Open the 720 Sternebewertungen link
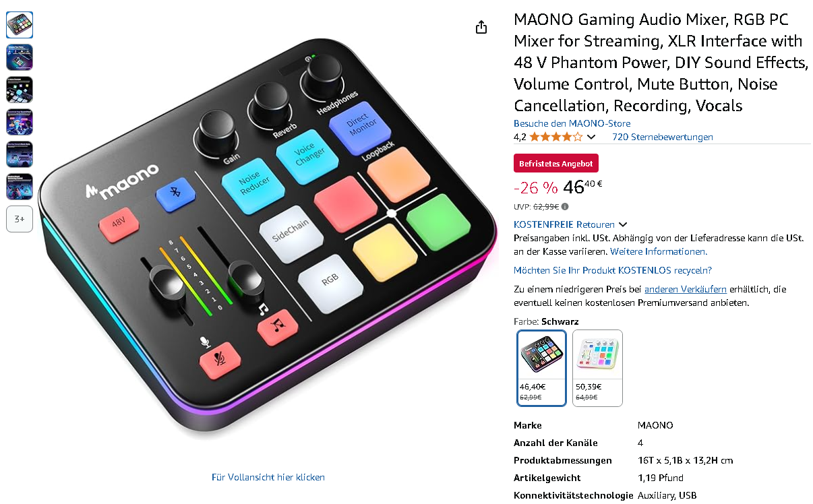 662,137
